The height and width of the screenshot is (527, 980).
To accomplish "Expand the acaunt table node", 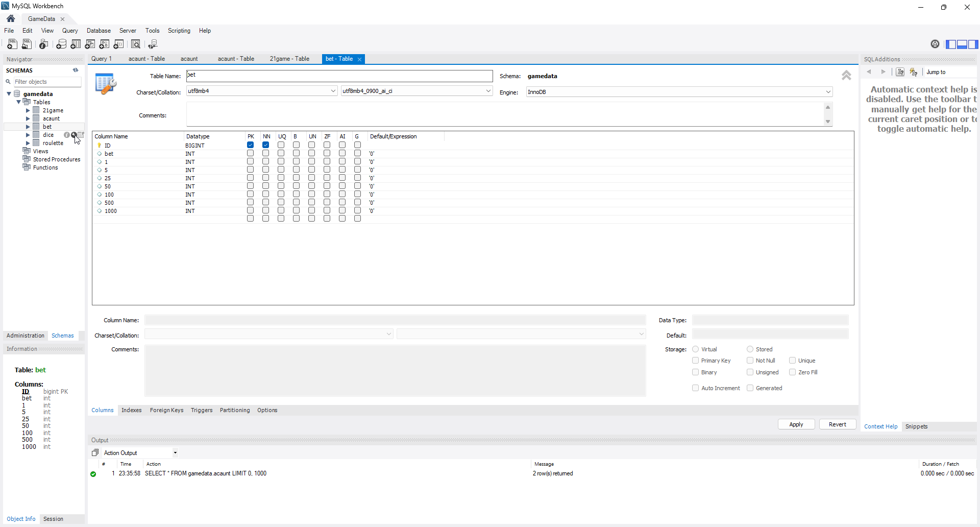I will (x=28, y=118).
